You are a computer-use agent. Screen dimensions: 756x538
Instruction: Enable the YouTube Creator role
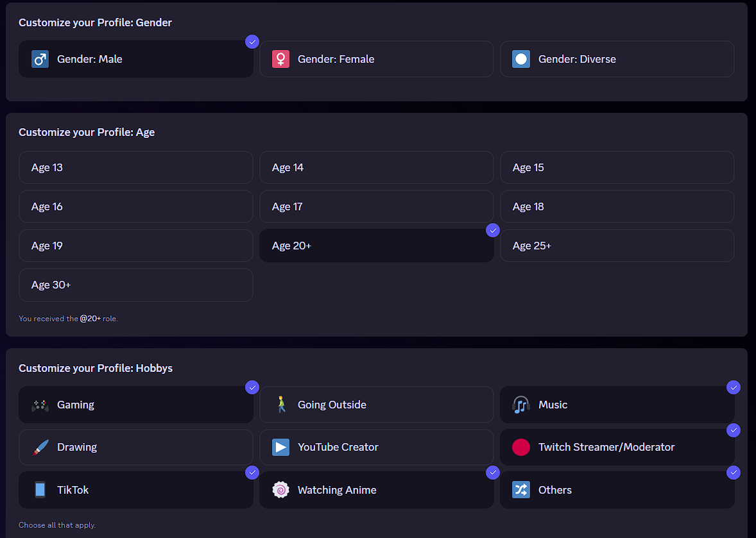point(376,447)
